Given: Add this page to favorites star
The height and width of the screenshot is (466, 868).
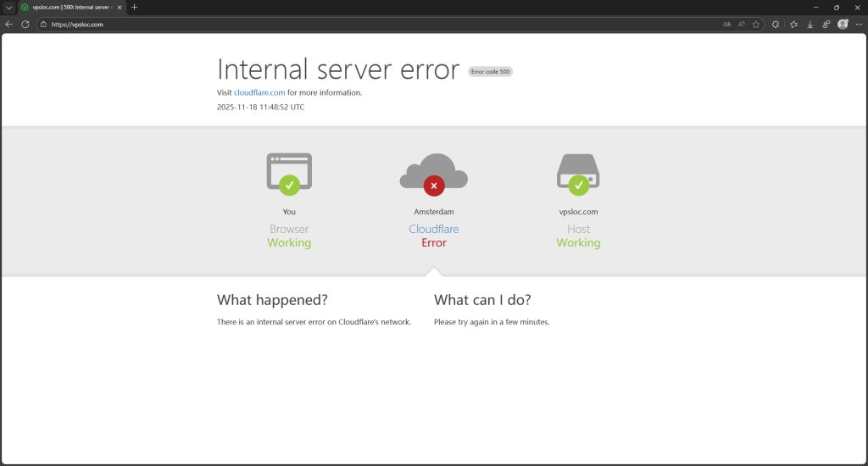Looking at the screenshot, I should click(x=755, y=25).
